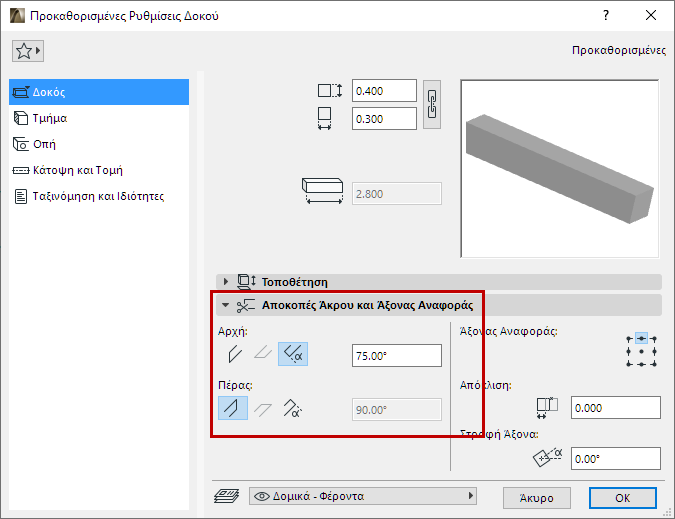The height and width of the screenshot is (519, 675).
Task: Click the beam width dimension icon
Action: [325, 118]
